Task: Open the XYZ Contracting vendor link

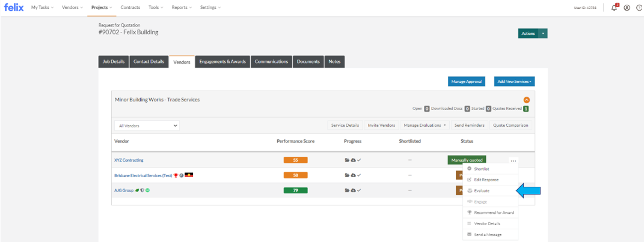Action: point(129,160)
